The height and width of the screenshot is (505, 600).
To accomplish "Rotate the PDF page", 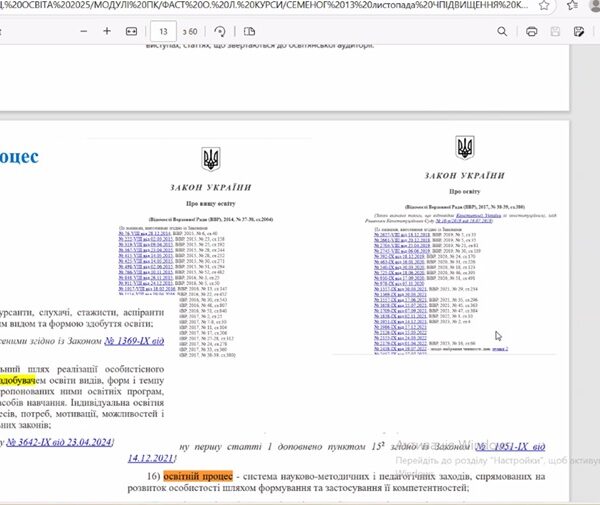I will coord(220,31).
